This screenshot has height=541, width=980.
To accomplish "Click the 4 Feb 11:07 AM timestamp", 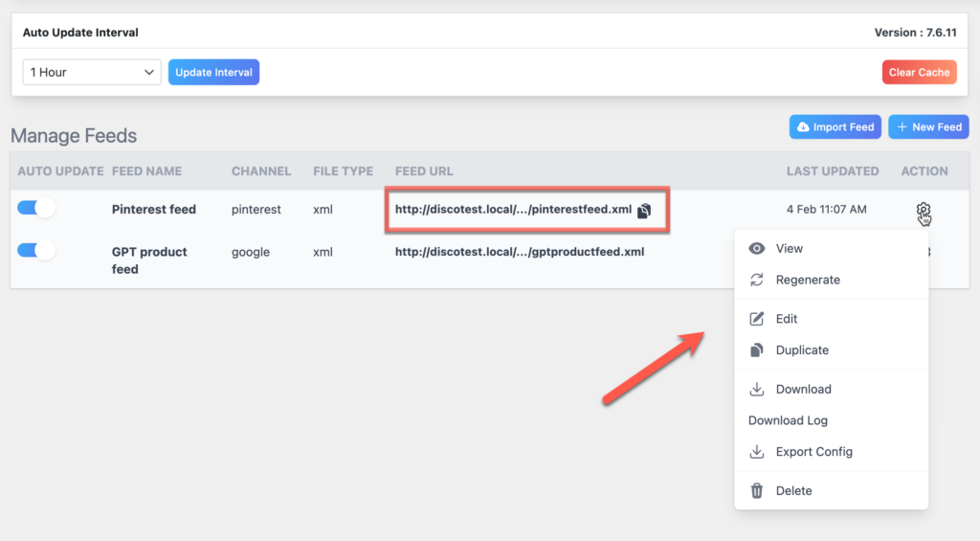I will click(x=826, y=210).
